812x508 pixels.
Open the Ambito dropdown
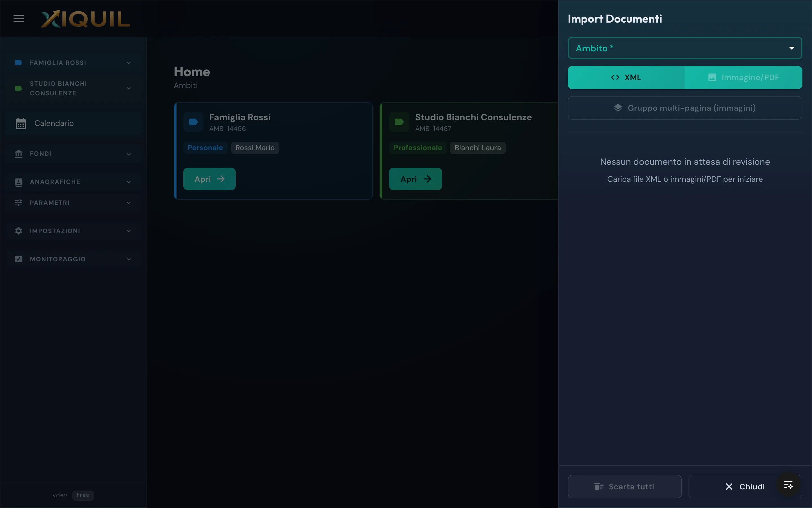[685, 48]
